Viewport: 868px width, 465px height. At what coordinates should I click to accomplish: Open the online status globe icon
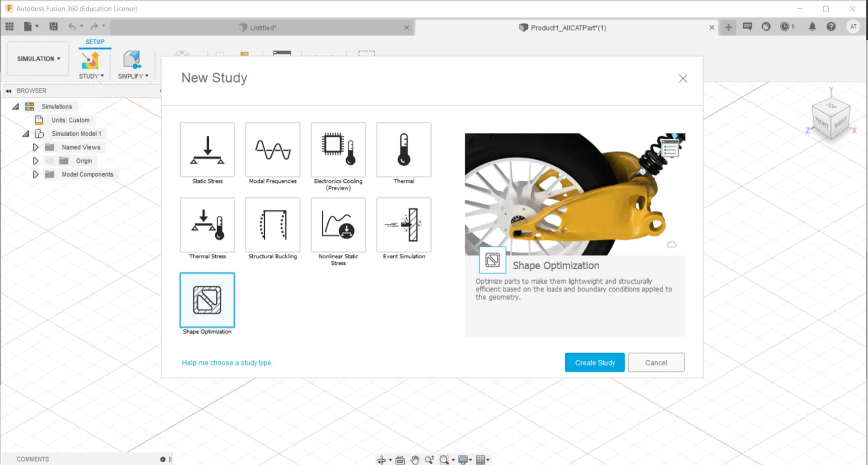point(766,27)
